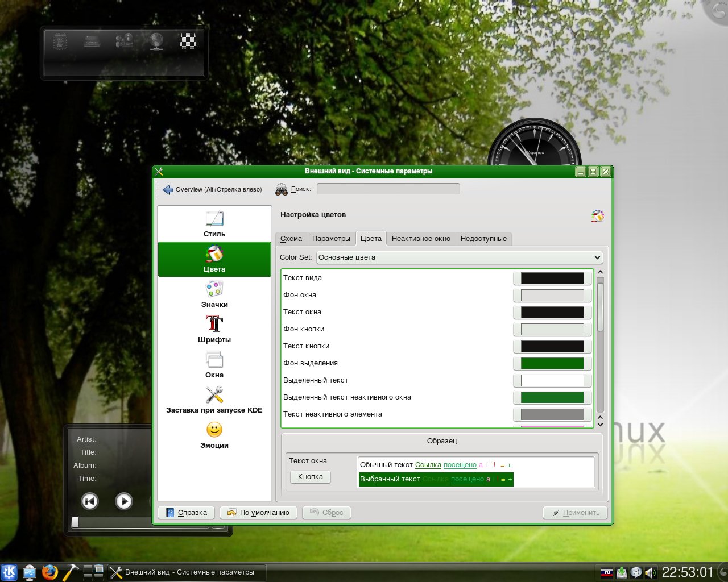Click the desktop computer icon in panel
Viewport: 728px width, 582px height.
[30, 572]
